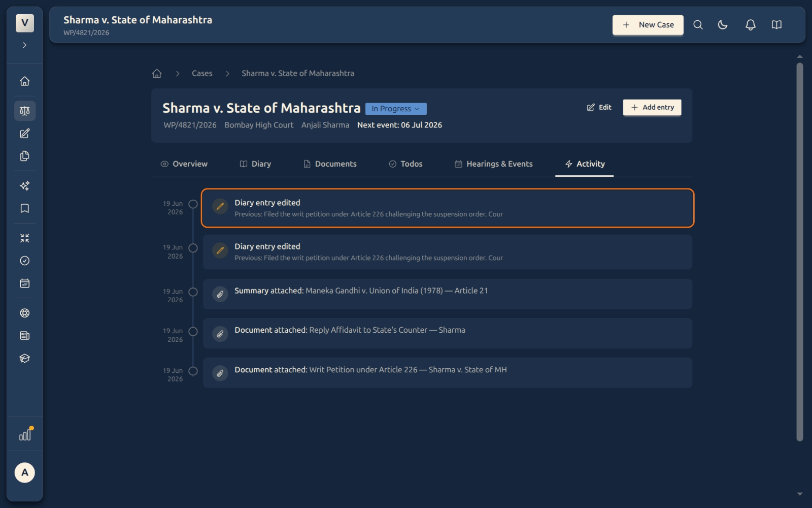Click the Edit case button
The width and height of the screenshot is (812, 508).
point(599,108)
